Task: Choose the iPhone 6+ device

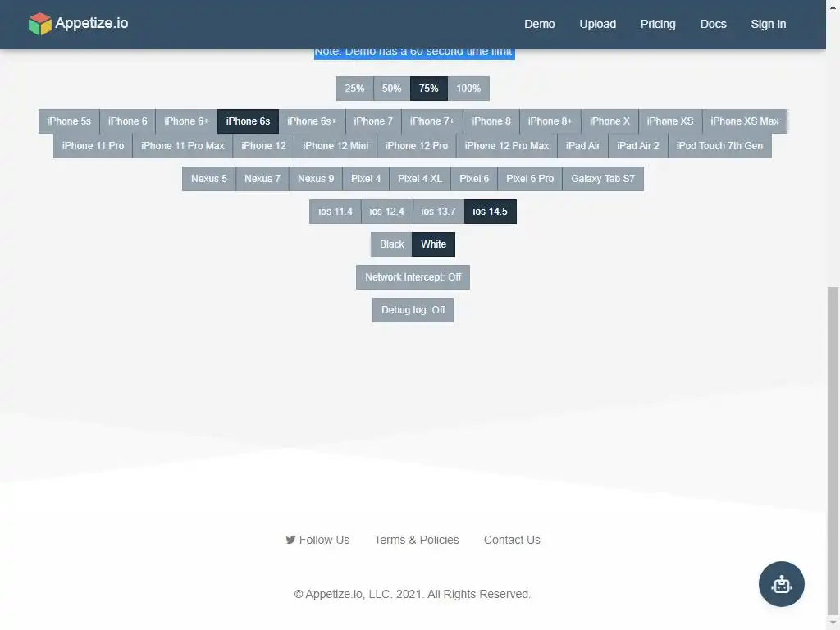Action: (x=186, y=121)
